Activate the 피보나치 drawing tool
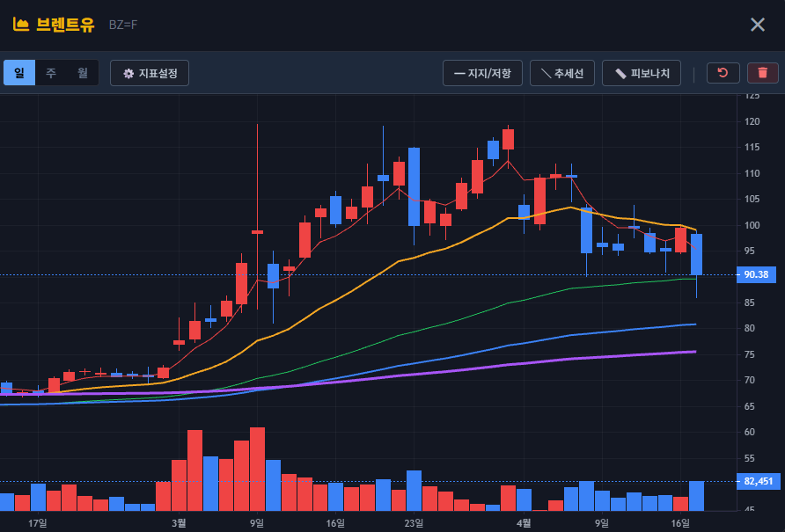The image size is (785, 532). pos(642,73)
